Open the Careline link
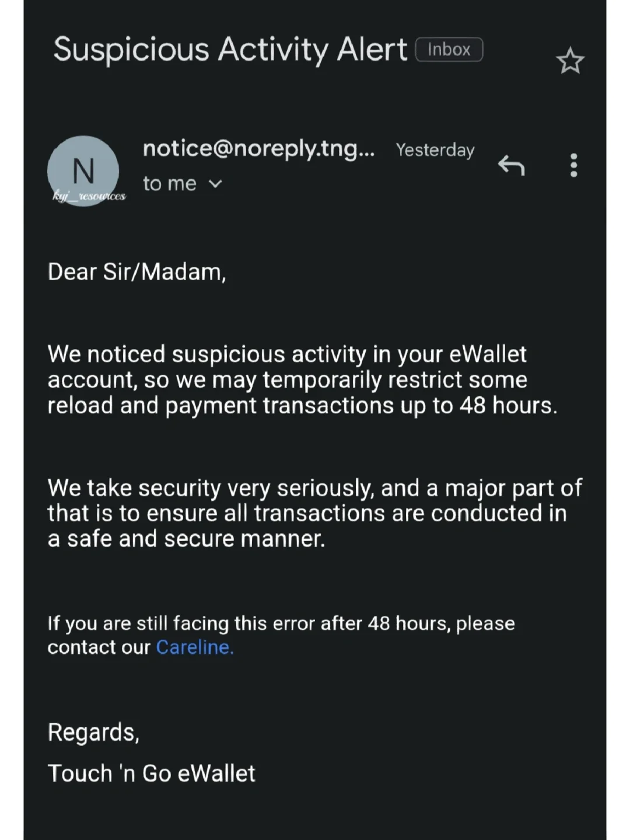Viewport: 630px width, 840px height. 195,647
